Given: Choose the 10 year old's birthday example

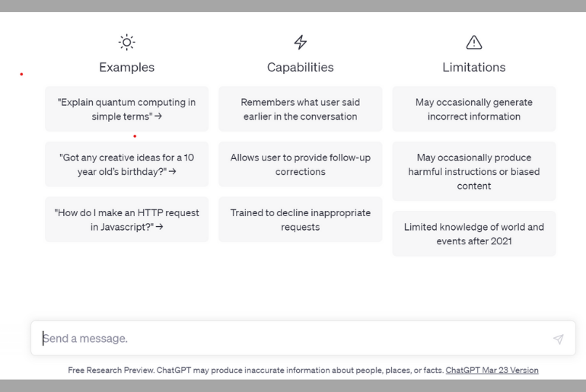Looking at the screenshot, I should [126, 164].
